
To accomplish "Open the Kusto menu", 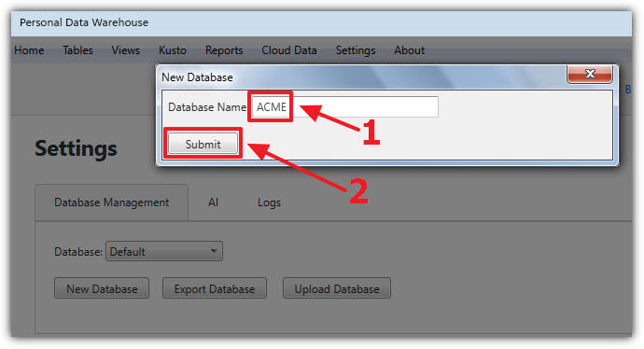I will 172,50.
